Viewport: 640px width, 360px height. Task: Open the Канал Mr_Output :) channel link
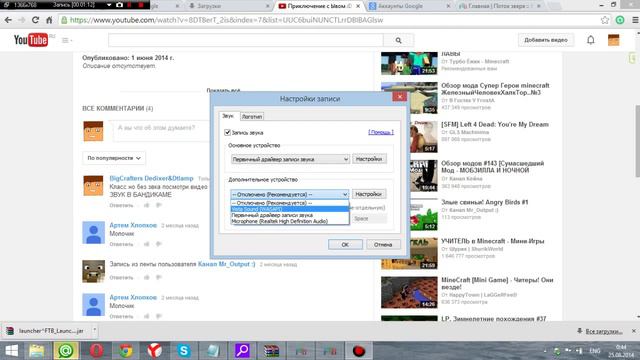[227, 264]
